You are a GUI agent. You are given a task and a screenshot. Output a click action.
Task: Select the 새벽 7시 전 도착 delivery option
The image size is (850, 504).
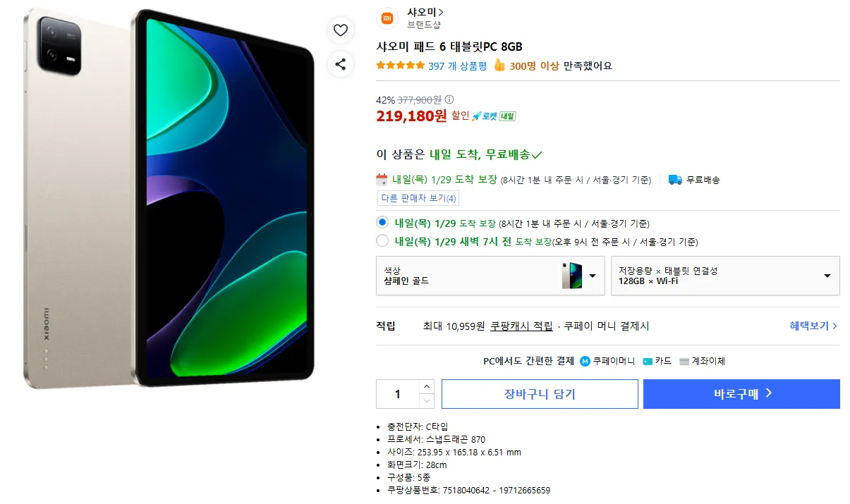pyautogui.click(x=382, y=241)
